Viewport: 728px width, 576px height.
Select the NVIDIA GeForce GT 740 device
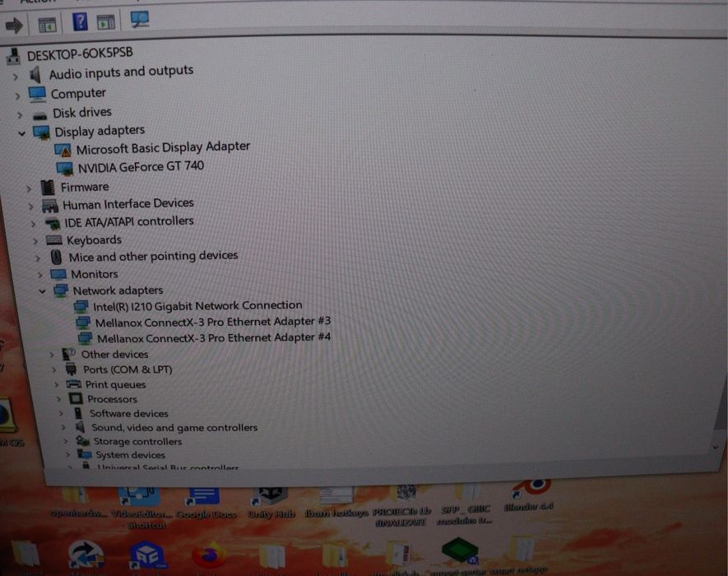141,167
